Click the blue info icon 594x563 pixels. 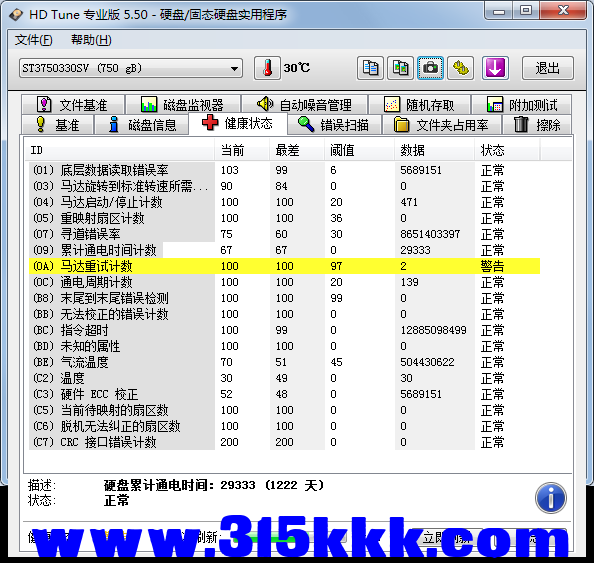coord(551,498)
